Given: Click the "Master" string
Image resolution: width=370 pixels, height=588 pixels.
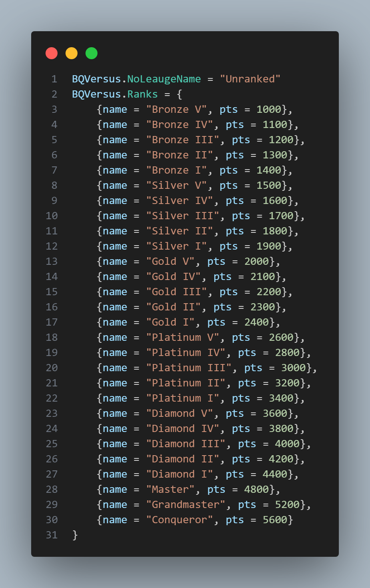Looking at the screenshot, I should point(170,489).
